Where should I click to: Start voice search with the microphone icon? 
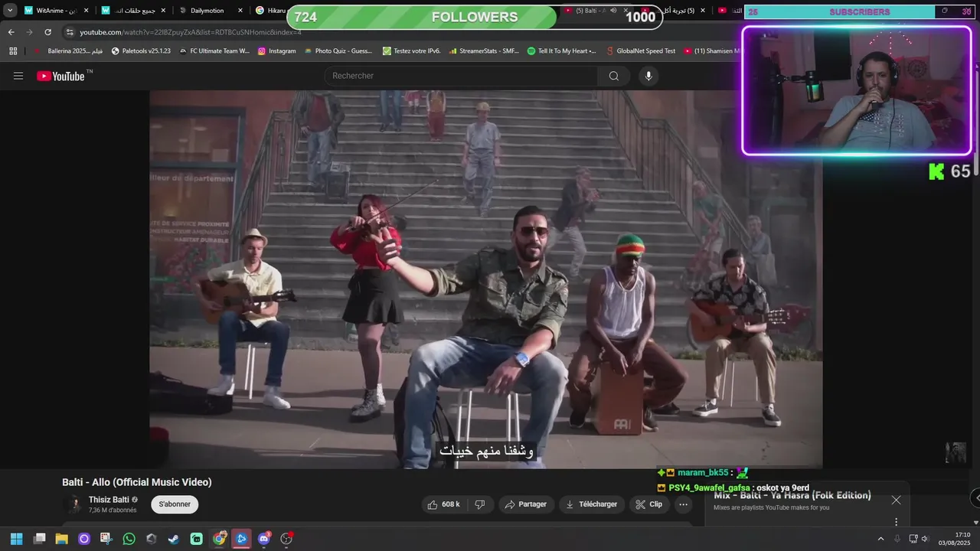(648, 76)
